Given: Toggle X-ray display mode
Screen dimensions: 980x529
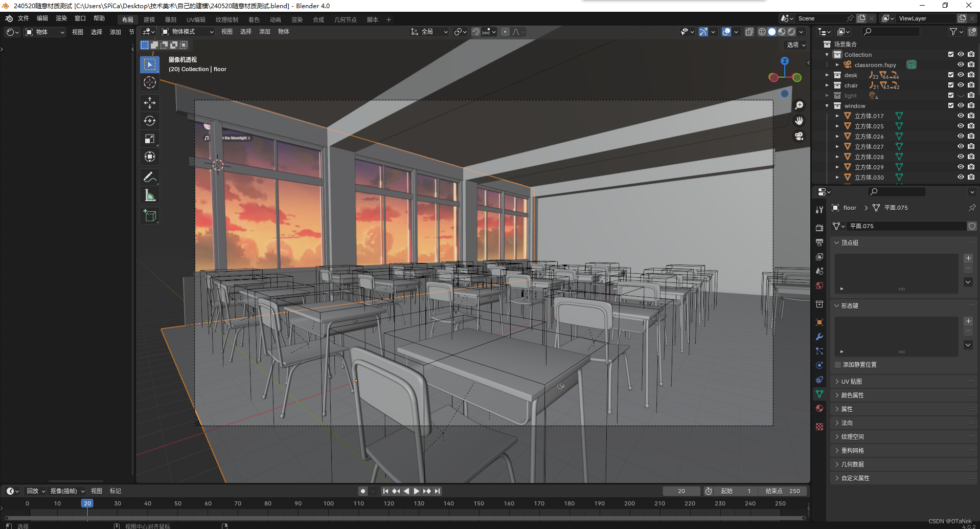Looking at the screenshot, I should [749, 32].
